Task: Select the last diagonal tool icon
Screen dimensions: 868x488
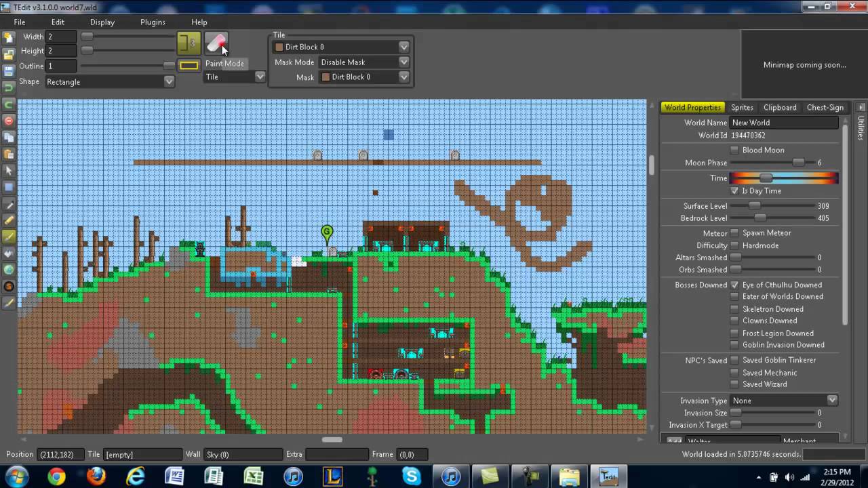Action: tap(9, 303)
